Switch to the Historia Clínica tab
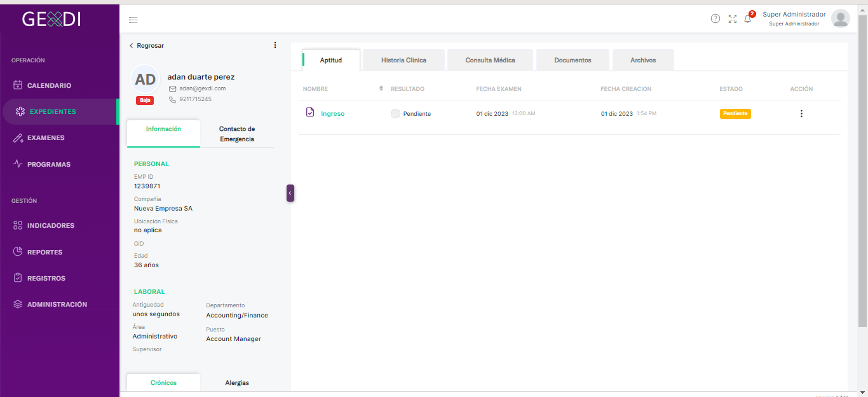This screenshot has height=397, width=868. (x=403, y=60)
